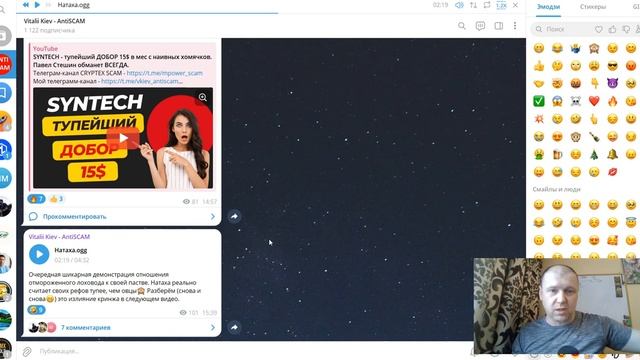Screen dimensions: 640x360
Task: Insert the fire emoji
Action: click(612, 101)
